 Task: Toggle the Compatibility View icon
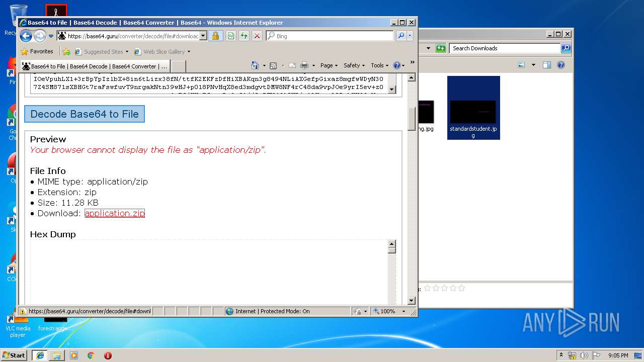coord(230,36)
